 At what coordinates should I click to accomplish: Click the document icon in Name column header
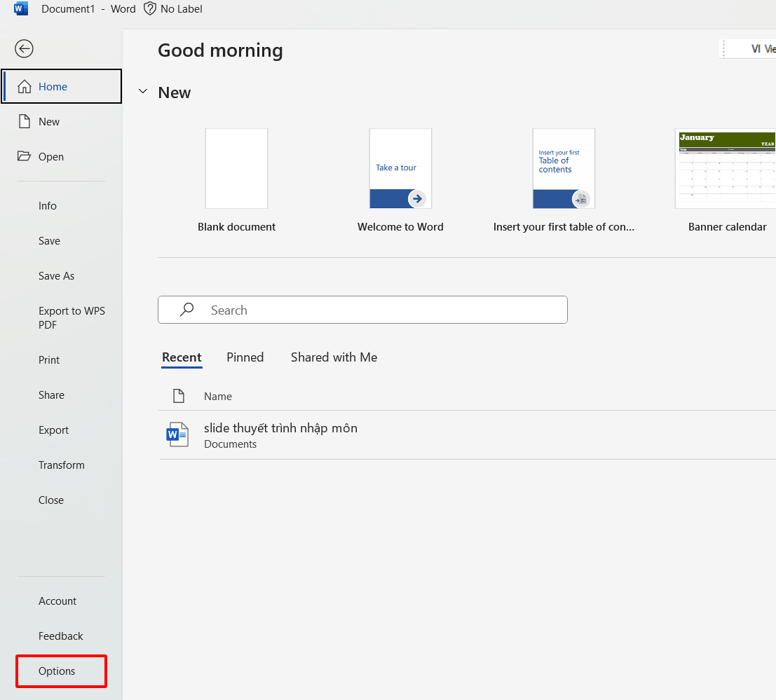pyautogui.click(x=179, y=397)
